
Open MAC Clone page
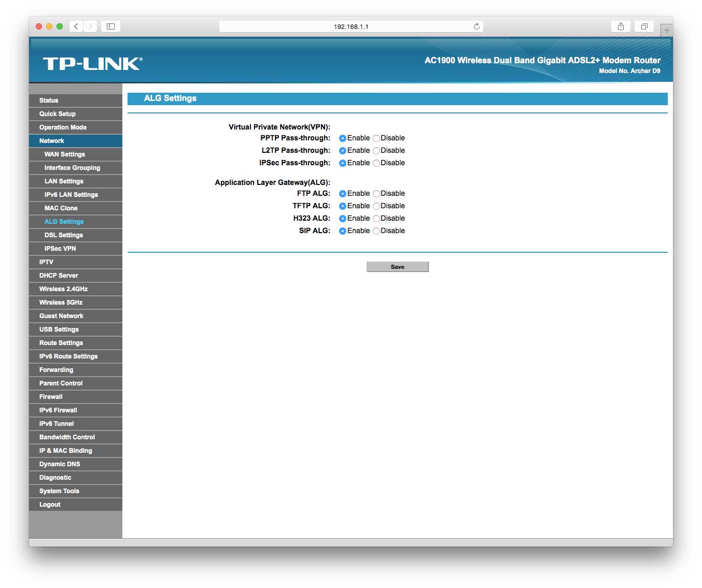[x=76, y=208]
